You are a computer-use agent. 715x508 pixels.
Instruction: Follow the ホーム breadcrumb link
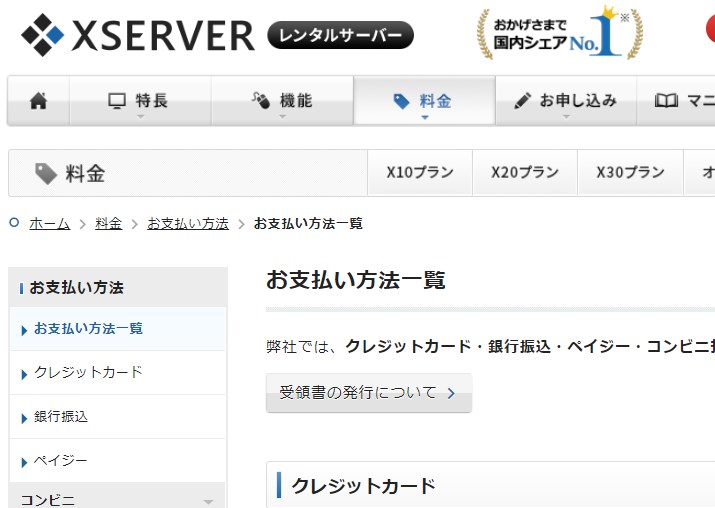[x=50, y=223]
